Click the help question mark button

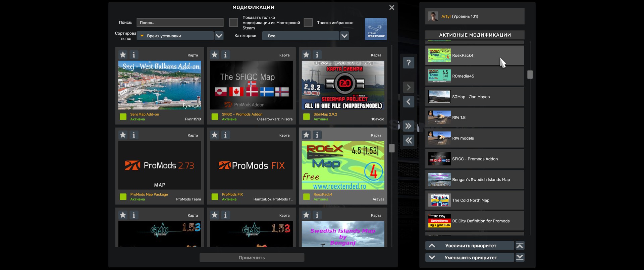[x=409, y=63]
